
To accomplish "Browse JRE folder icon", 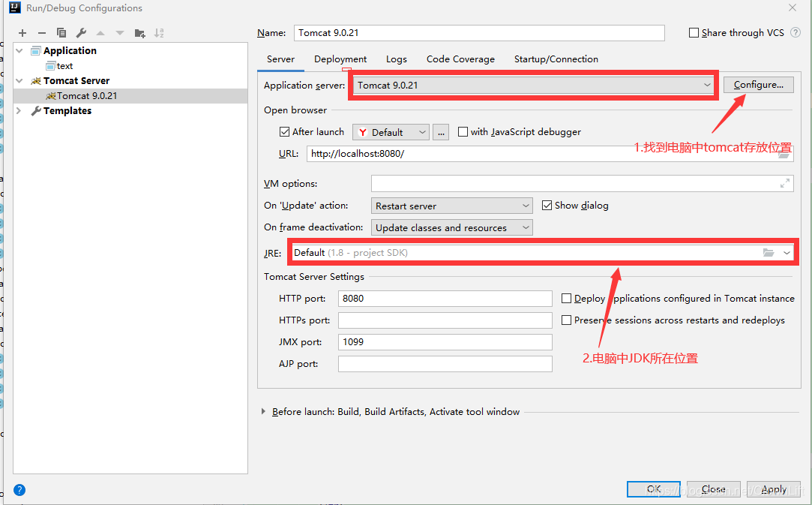I will coord(769,252).
